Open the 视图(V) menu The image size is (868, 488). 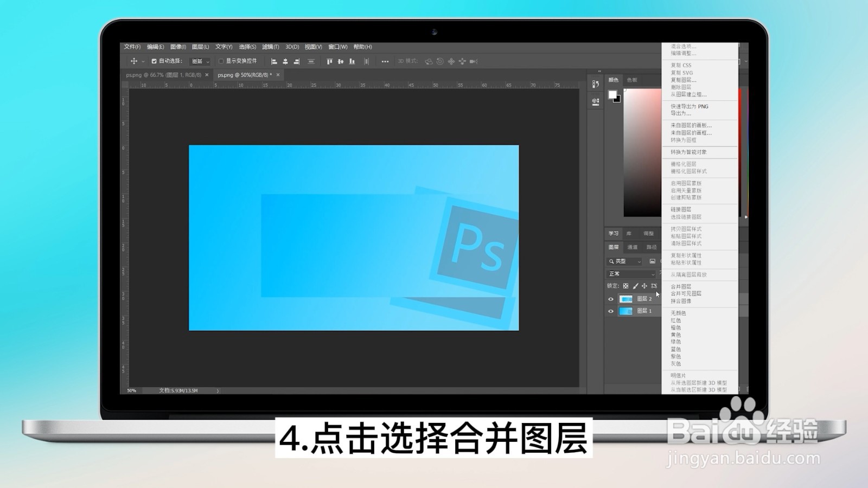(x=313, y=47)
